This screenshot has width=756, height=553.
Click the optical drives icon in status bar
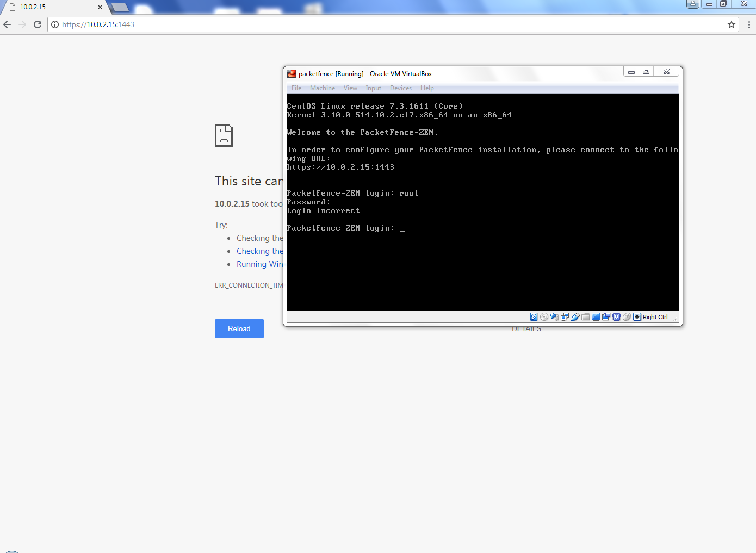click(x=544, y=316)
